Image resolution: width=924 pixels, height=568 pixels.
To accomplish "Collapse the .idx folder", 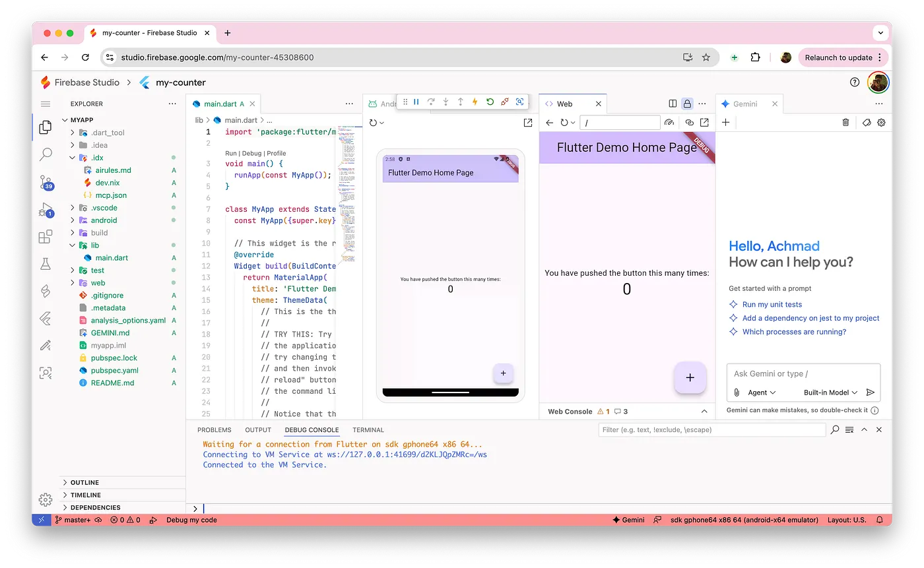I will (73, 158).
